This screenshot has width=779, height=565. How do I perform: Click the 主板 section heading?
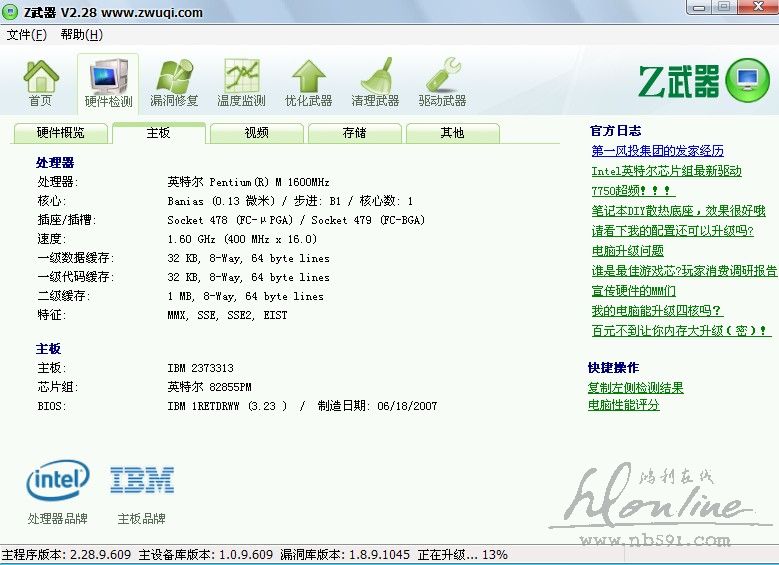click(x=48, y=349)
